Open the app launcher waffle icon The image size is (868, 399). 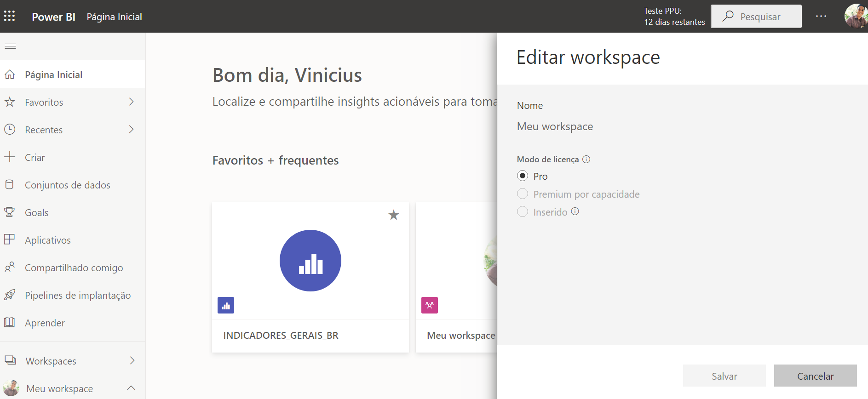pyautogui.click(x=9, y=16)
